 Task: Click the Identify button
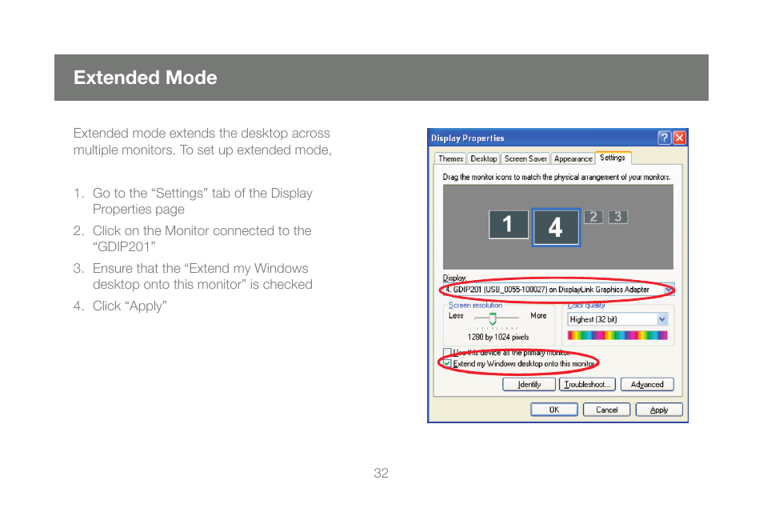click(x=529, y=385)
